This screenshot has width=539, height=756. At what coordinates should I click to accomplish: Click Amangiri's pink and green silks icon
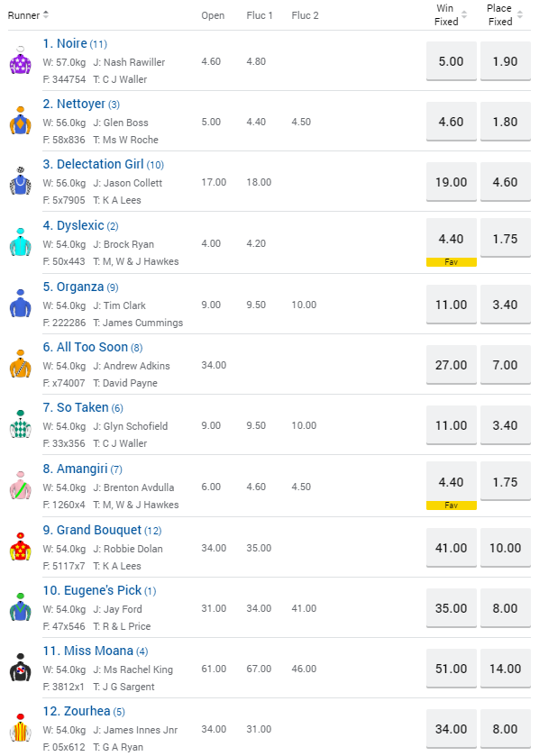[x=20, y=486]
